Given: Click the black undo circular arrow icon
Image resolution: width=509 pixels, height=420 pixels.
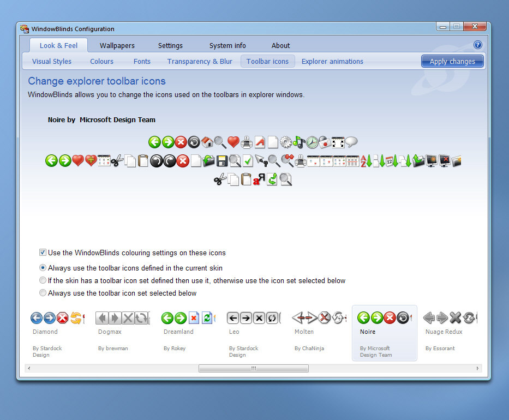Looking at the screenshot, I should 157,161.
